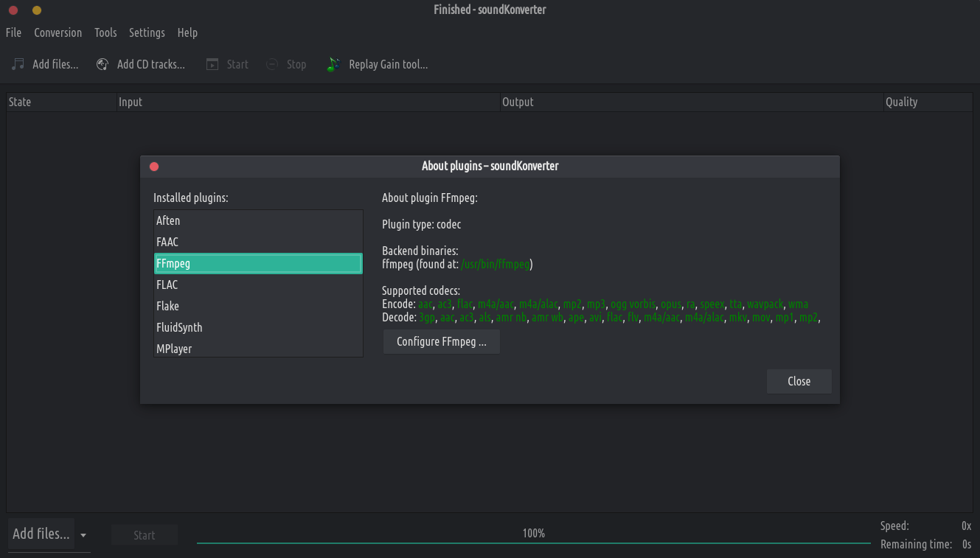Click the Close button in plugins dialog

[x=799, y=381]
